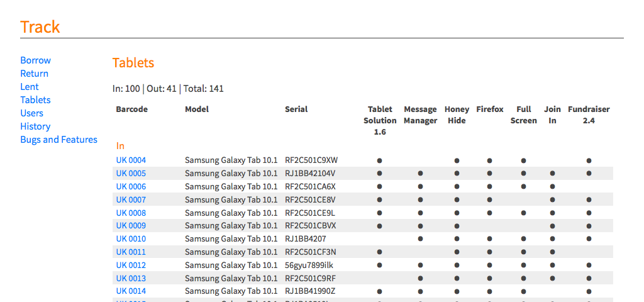Click UK 0011 Join In dot
The width and height of the screenshot is (644, 302).
click(x=552, y=252)
